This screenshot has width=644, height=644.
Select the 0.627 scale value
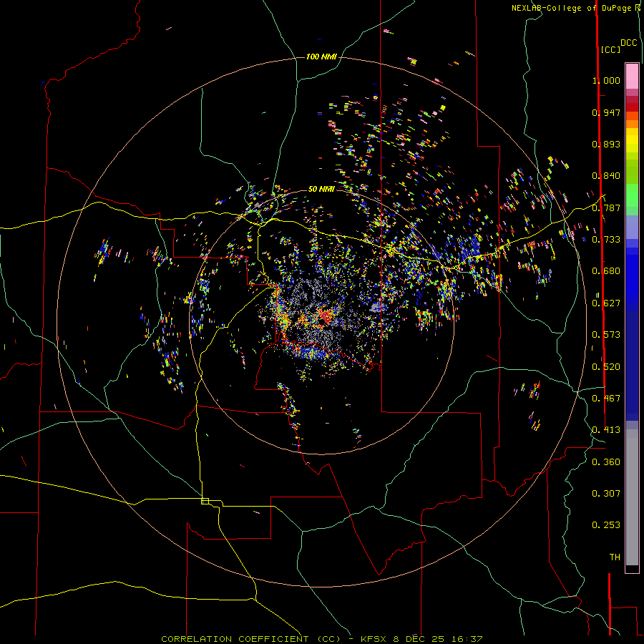click(606, 303)
